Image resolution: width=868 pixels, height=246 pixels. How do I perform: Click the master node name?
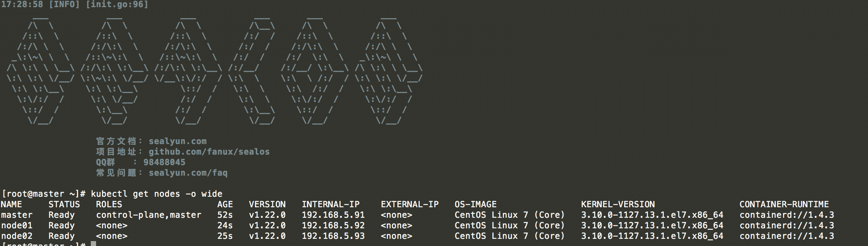point(17,215)
